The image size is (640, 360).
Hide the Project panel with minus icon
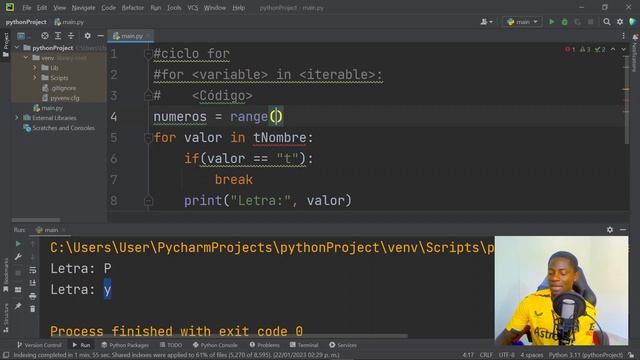100,36
